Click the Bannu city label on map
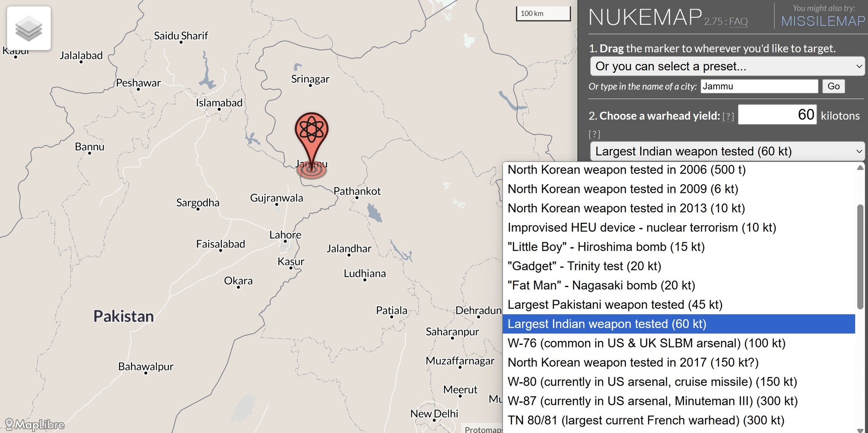This screenshot has width=868, height=433. coord(89,147)
